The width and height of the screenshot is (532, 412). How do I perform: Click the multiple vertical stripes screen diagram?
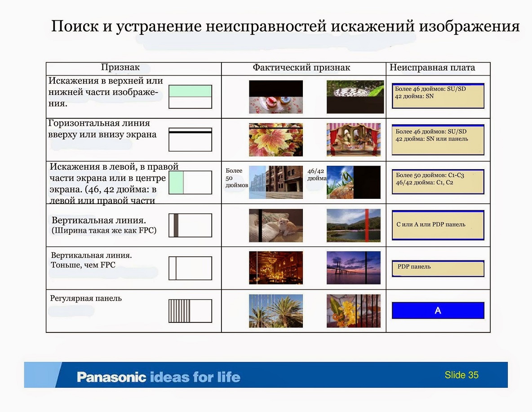tap(190, 311)
